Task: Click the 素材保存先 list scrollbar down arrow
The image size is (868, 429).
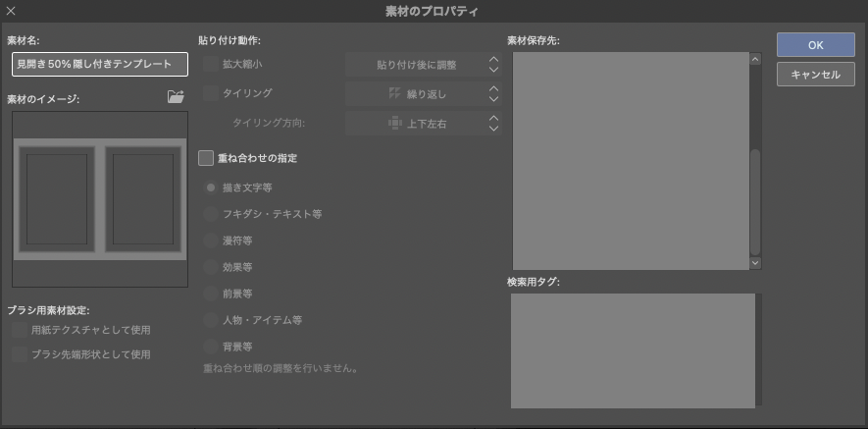Action: pyautogui.click(x=755, y=263)
